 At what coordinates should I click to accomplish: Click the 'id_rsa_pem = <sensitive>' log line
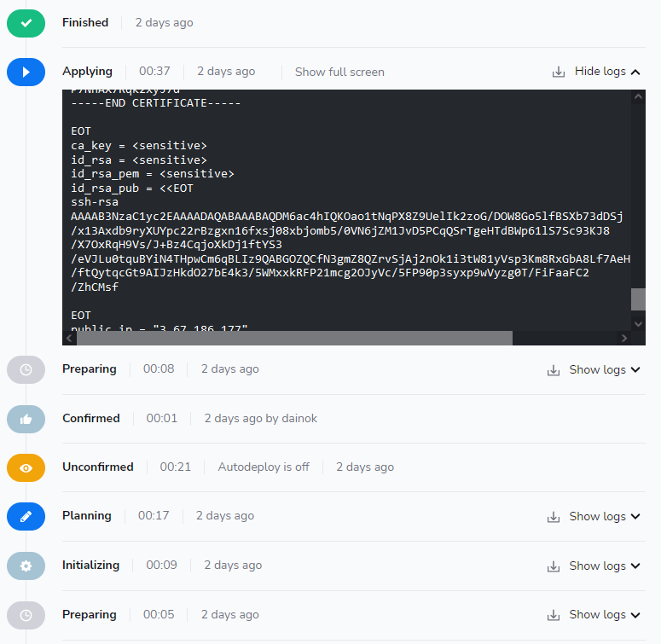tap(153, 174)
